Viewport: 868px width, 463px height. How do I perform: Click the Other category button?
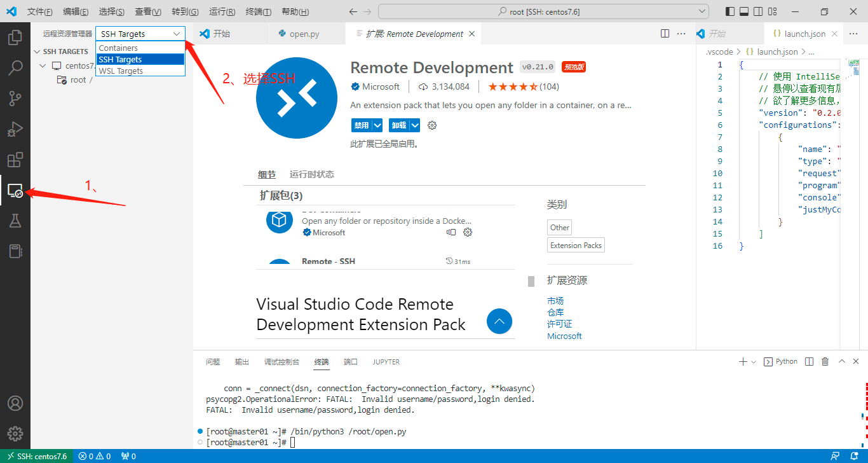click(x=560, y=227)
